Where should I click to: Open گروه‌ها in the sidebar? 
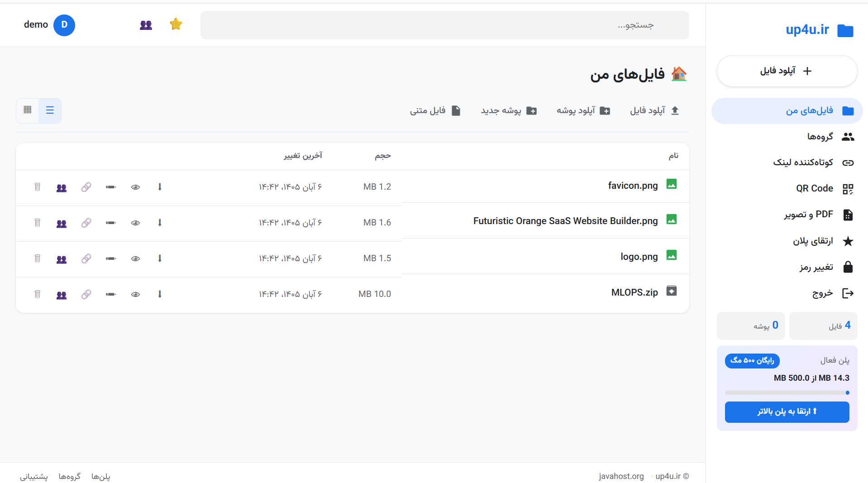tap(787, 137)
